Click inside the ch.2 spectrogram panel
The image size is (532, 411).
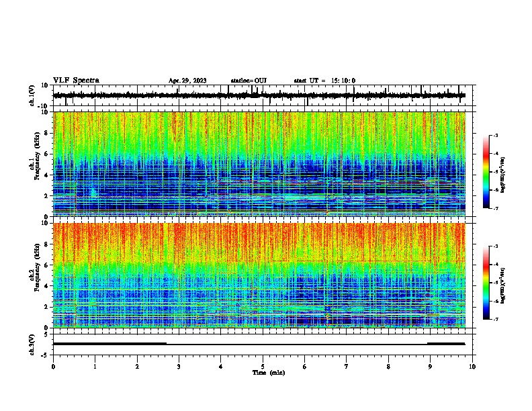(x=259, y=275)
